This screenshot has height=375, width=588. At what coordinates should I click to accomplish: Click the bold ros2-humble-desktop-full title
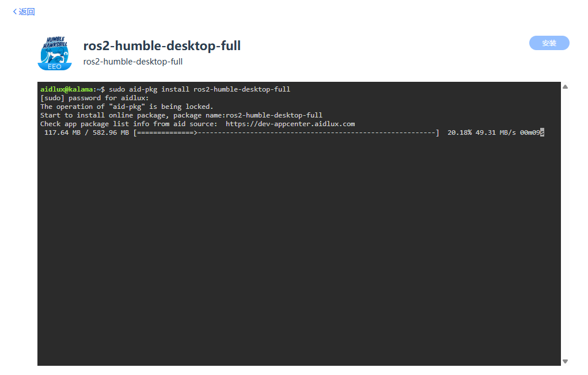coord(162,46)
